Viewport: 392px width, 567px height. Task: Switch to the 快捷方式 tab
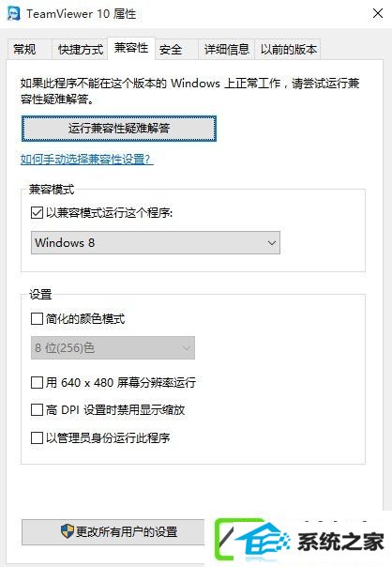(x=81, y=49)
